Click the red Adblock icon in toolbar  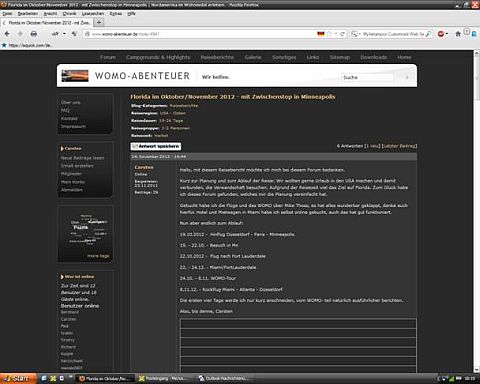click(441, 34)
